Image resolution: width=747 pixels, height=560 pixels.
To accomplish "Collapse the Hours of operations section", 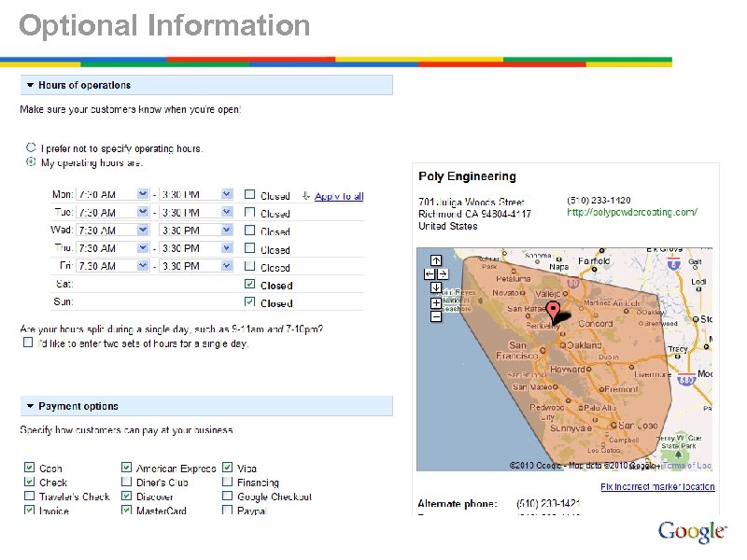I will (x=30, y=84).
